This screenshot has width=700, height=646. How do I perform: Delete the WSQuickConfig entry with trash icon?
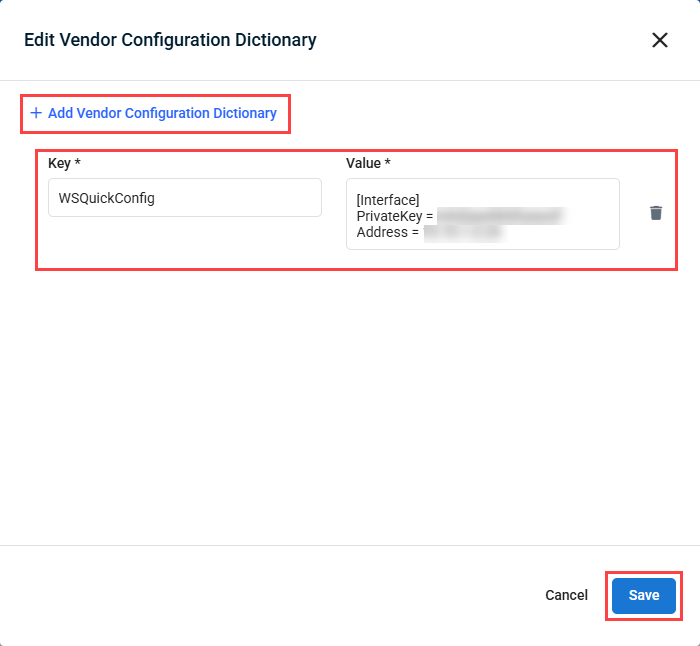point(656,213)
